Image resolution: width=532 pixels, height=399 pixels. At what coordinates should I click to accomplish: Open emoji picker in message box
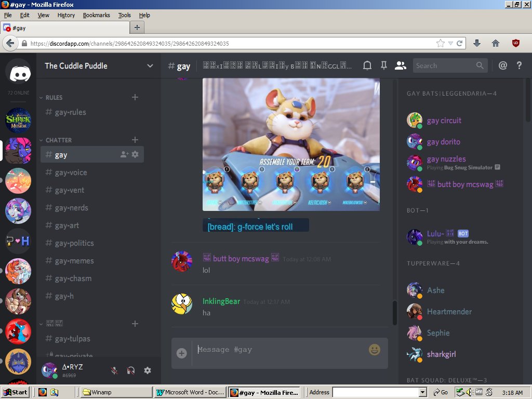(375, 350)
